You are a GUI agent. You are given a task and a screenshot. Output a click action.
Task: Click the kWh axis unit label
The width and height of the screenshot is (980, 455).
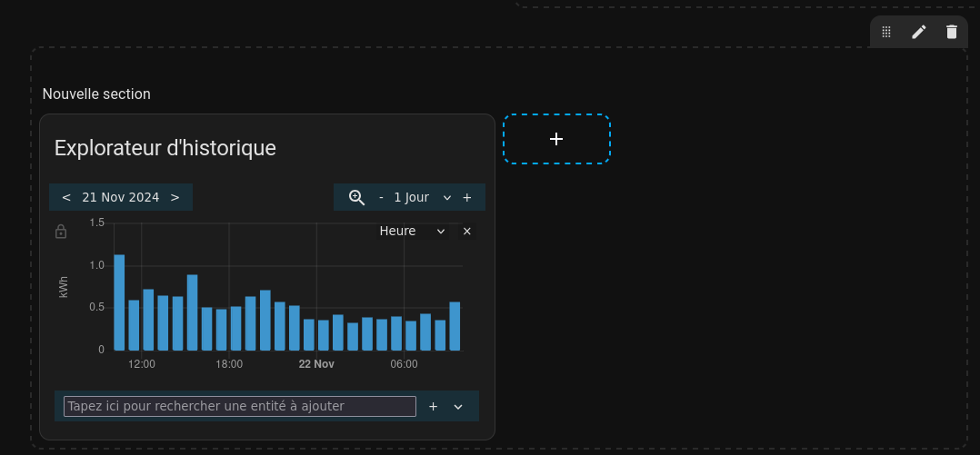pyautogui.click(x=63, y=286)
